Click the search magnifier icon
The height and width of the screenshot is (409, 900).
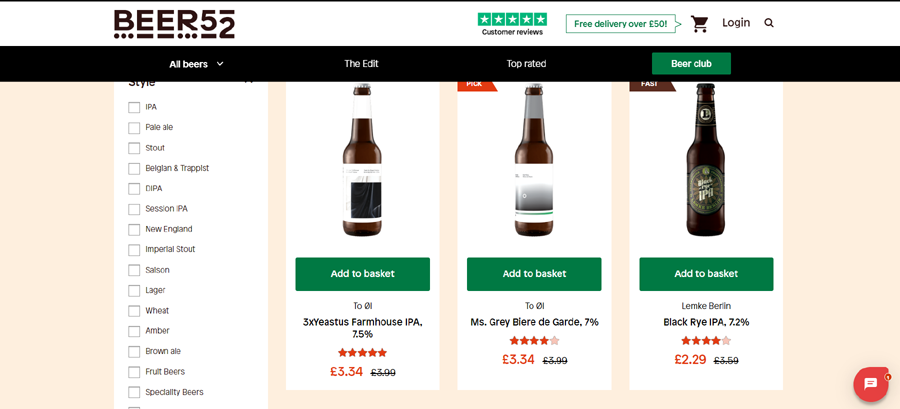(x=769, y=23)
